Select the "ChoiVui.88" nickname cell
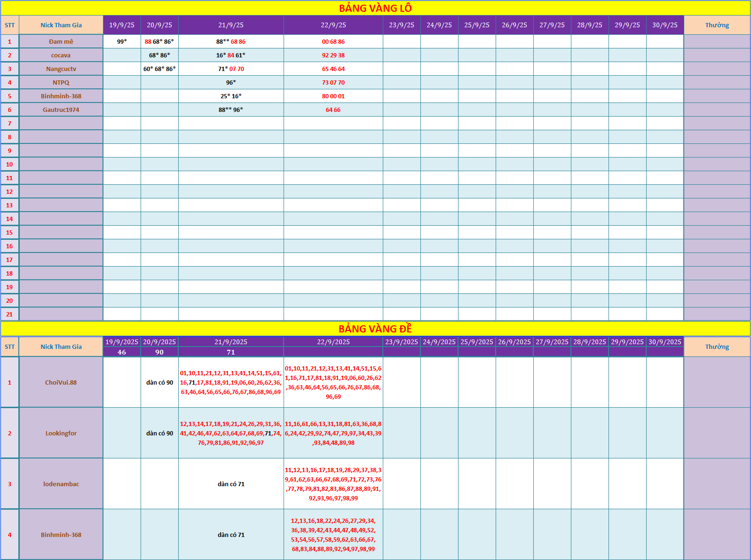The width and height of the screenshot is (751, 560). [61, 382]
